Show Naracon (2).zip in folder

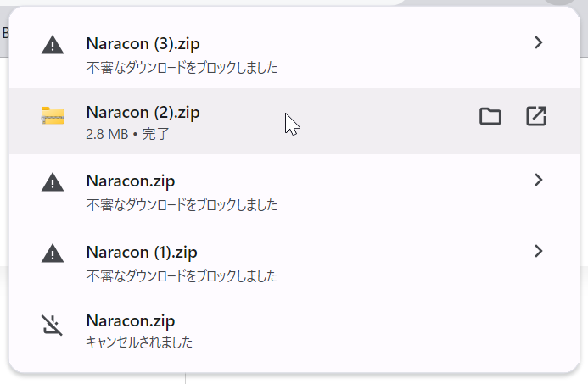click(490, 117)
